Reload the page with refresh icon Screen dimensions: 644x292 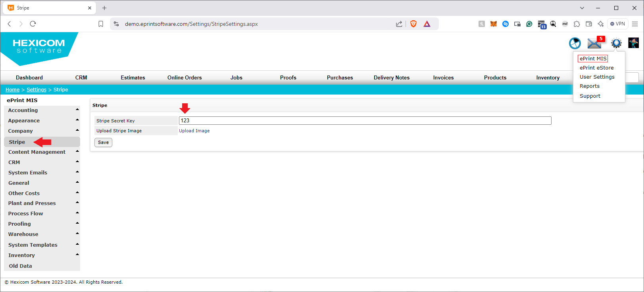coord(33,24)
